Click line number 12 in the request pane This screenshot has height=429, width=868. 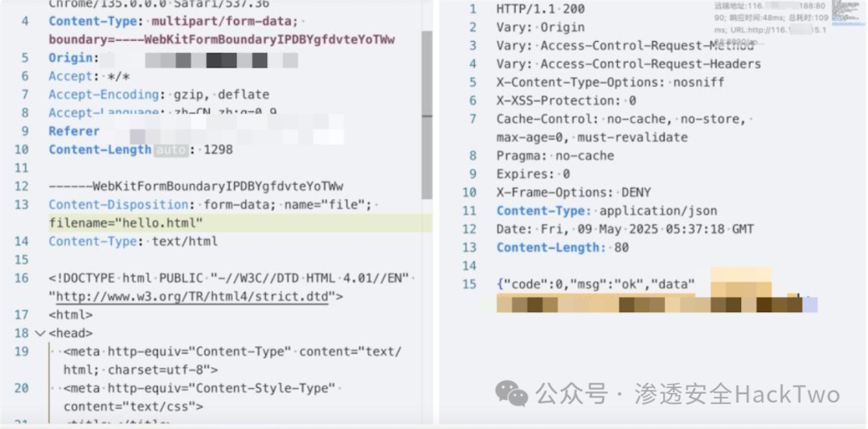click(21, 186)
